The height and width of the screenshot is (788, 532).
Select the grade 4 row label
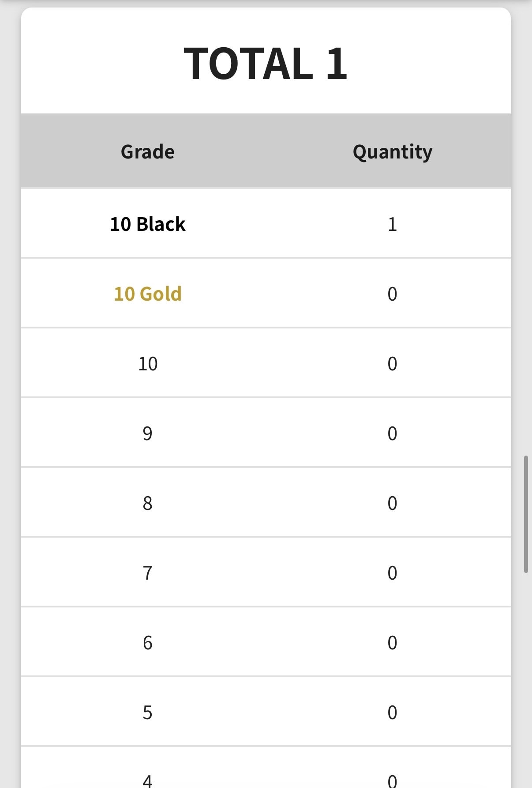click(148, 780)
